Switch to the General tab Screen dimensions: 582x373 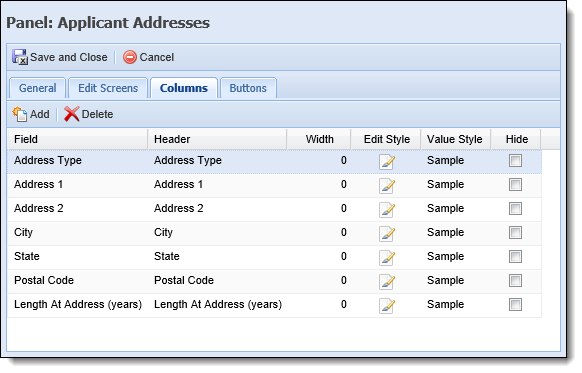click(37, 88)
